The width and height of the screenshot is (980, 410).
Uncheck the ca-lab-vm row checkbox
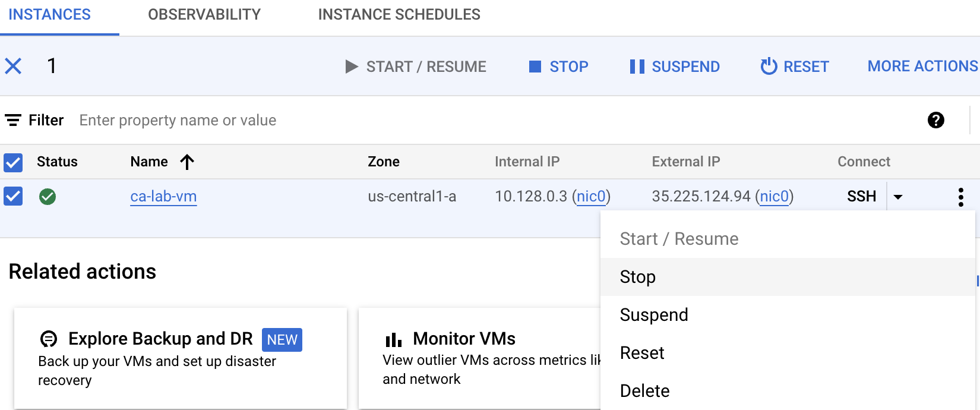point(13,196)
